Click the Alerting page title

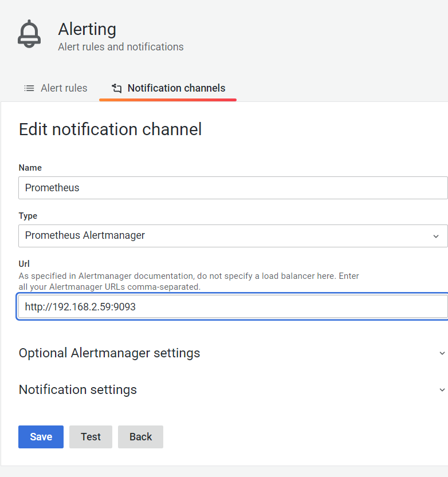tap(87, 30)
